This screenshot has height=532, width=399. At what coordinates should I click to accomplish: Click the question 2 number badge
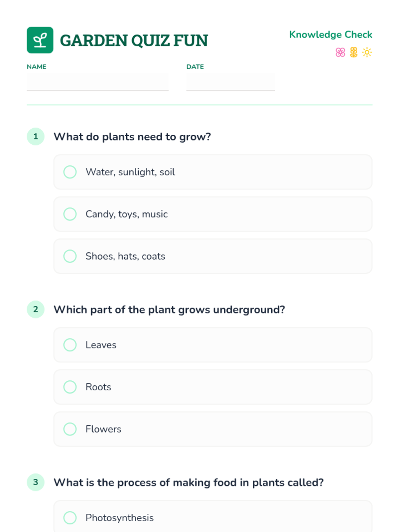click(x=36, y=310)
